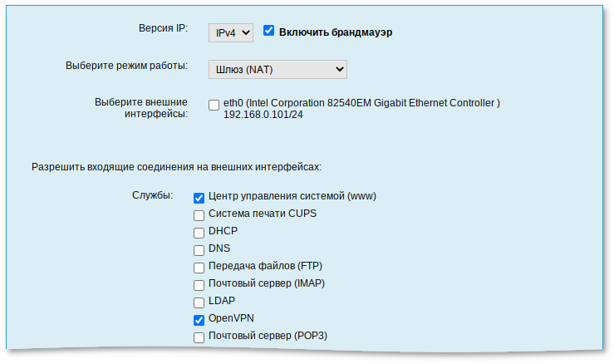Enable Система печати CUPS service
Viewport: 614px width, 364px height.
[x=199, y=214]
